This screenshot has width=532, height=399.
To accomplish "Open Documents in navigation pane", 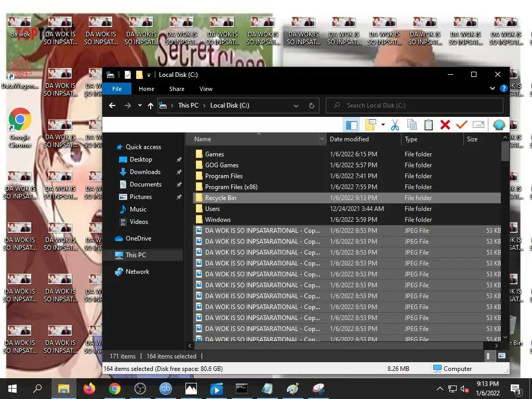I will coord(145,184).
